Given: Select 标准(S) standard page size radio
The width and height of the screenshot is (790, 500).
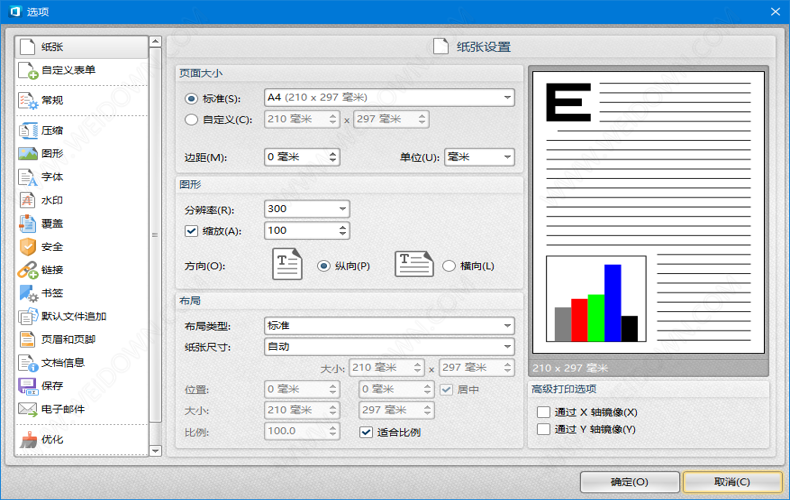Looking at the screenshot, I should click(x=191, y=99).
